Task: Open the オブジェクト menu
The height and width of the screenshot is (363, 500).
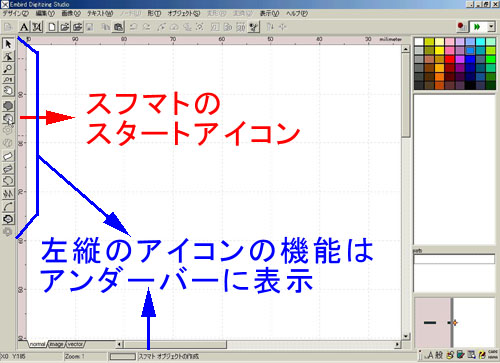Action: coord(184,13)
